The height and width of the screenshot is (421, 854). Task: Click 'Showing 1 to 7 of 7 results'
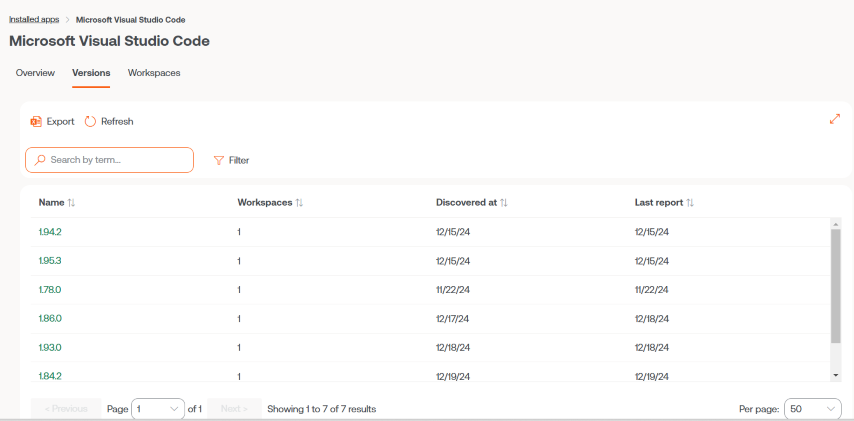[322, 408]
